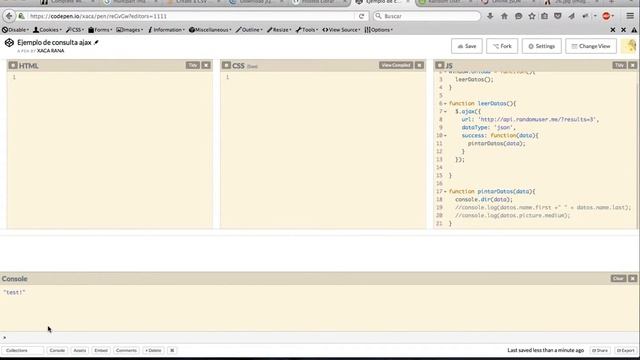Click the Delete button in the footer
Image resolution: width=640 pixels, height=360 pixels.
pos(153,350)
